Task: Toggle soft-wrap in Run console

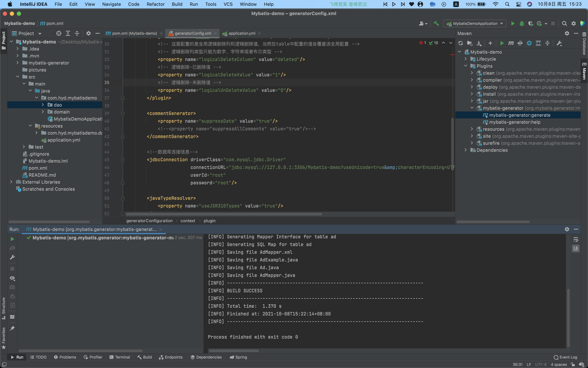Action: (x=576, y=240)
